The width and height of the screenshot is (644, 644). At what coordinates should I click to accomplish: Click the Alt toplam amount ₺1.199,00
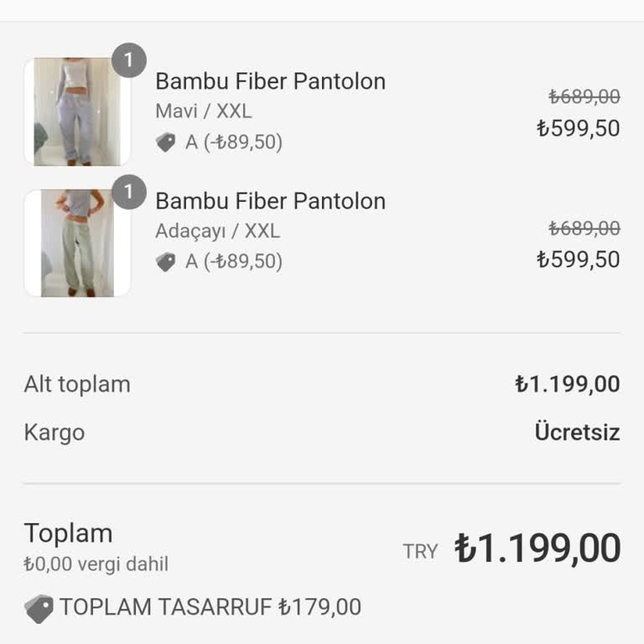coord(568,385)
